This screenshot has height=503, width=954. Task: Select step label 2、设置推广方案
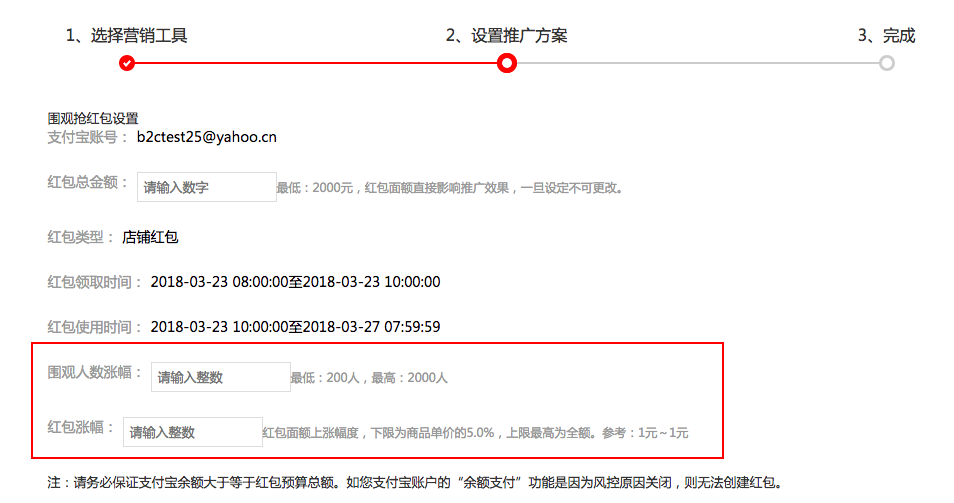tap(507, 36)
